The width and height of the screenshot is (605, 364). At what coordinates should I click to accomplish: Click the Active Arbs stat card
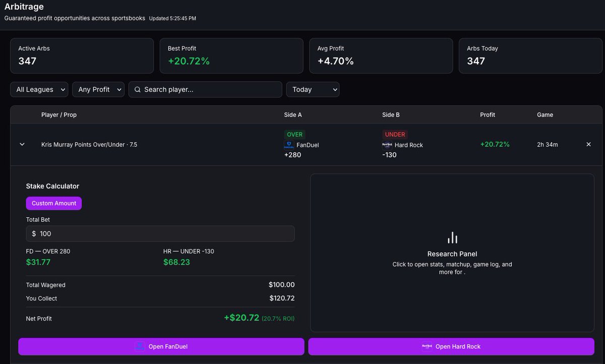pos(82,55)
